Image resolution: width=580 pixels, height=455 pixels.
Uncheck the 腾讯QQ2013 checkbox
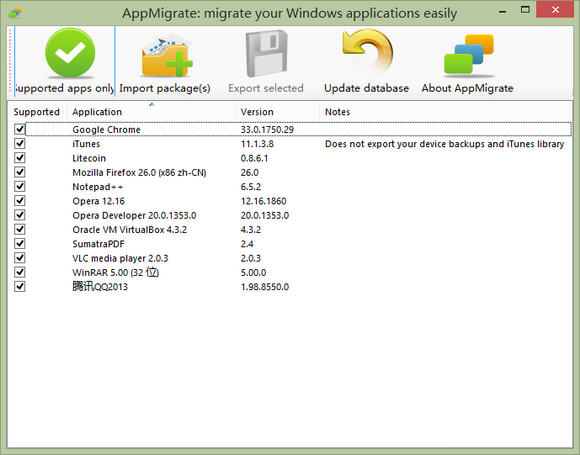pyautogui.click(x=20, y=287)
